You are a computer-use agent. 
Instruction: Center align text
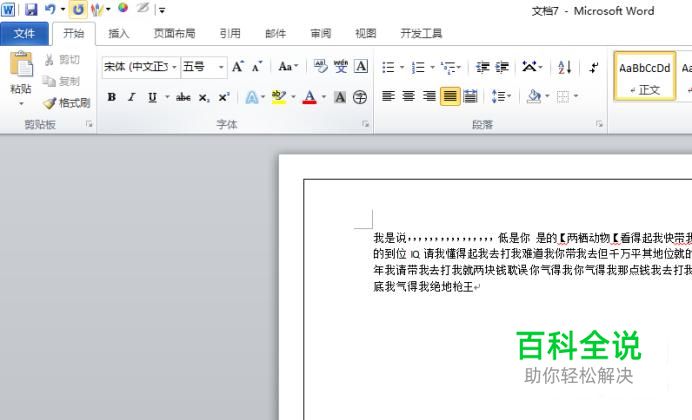point(409,96)
